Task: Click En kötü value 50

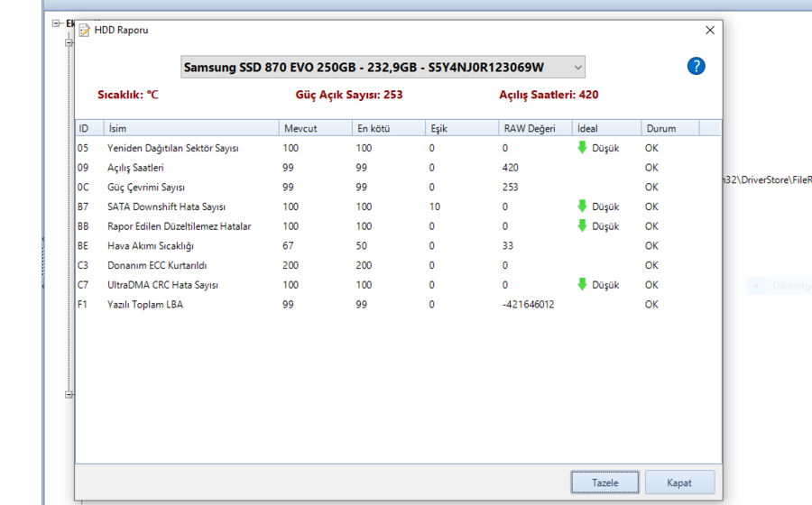Action: (x=362, y=246)
